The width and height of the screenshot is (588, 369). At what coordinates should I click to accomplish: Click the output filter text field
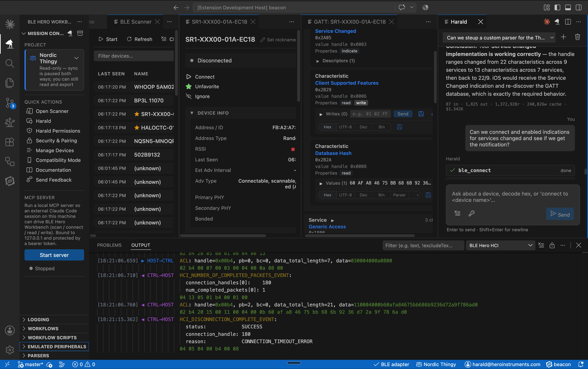tap(423, 245)
